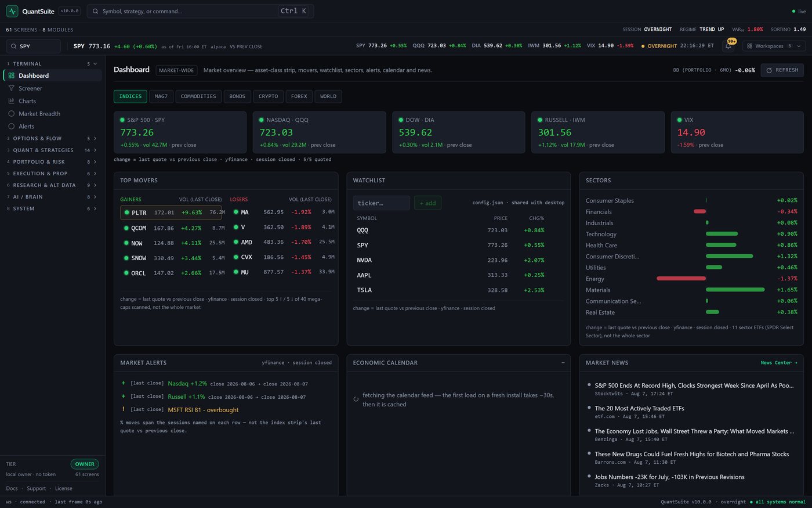Expand the AI / Brain section

click(95, 197)
